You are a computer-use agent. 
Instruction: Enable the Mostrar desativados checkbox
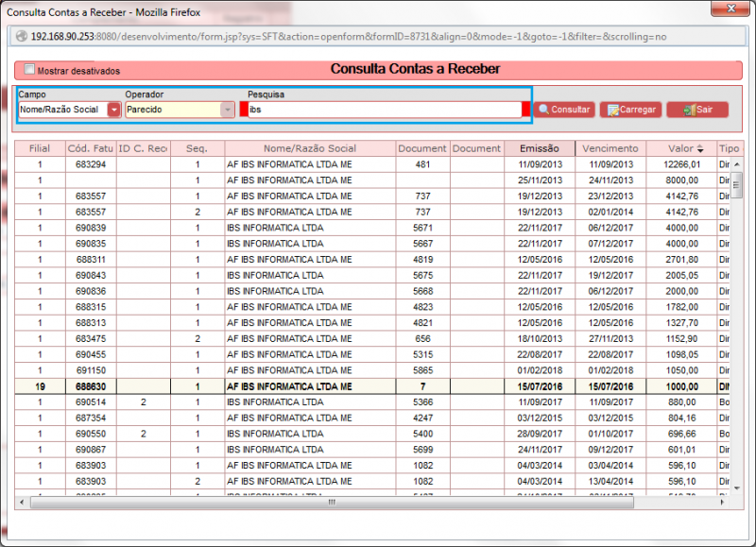point(29,69)
